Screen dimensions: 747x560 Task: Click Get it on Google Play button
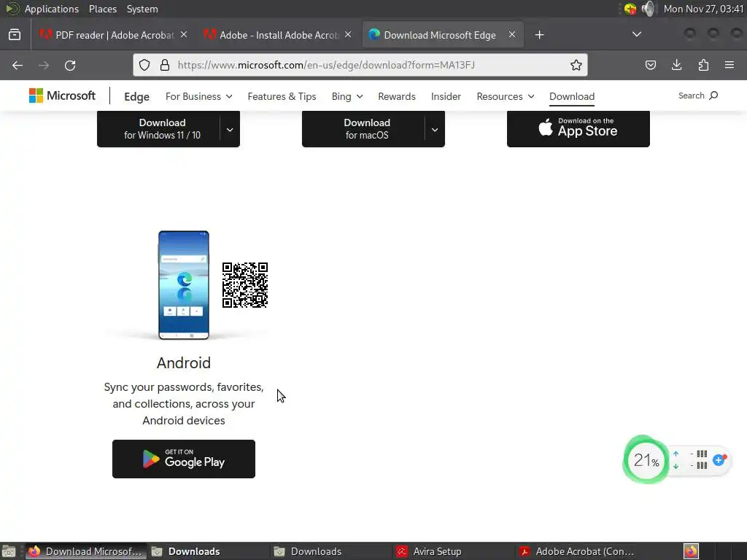point(184,459)
